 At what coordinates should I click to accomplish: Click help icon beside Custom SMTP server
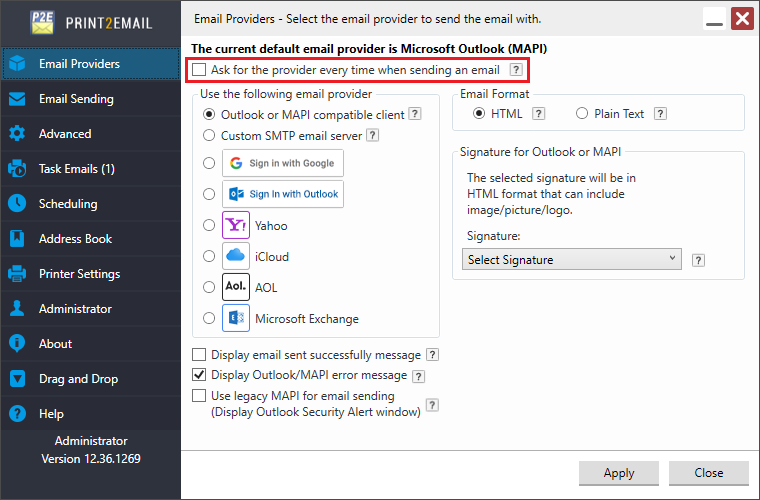click(372, 135)
